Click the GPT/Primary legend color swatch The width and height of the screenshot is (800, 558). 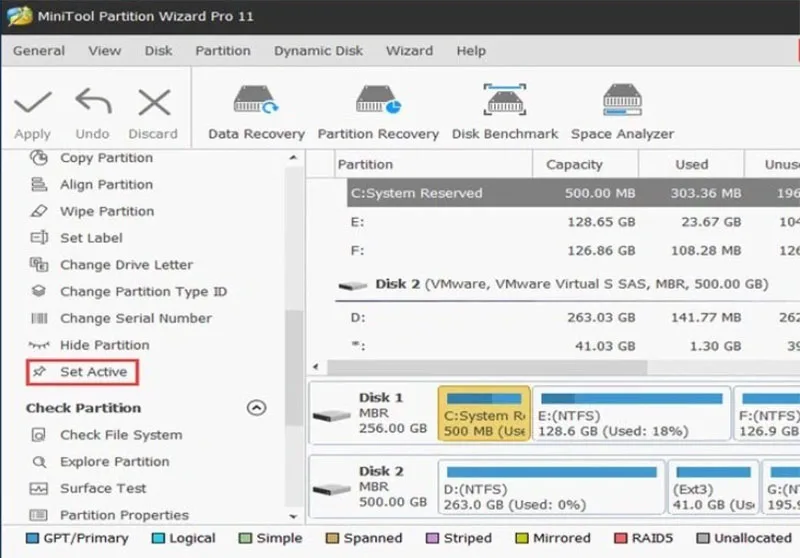[32, 538]
